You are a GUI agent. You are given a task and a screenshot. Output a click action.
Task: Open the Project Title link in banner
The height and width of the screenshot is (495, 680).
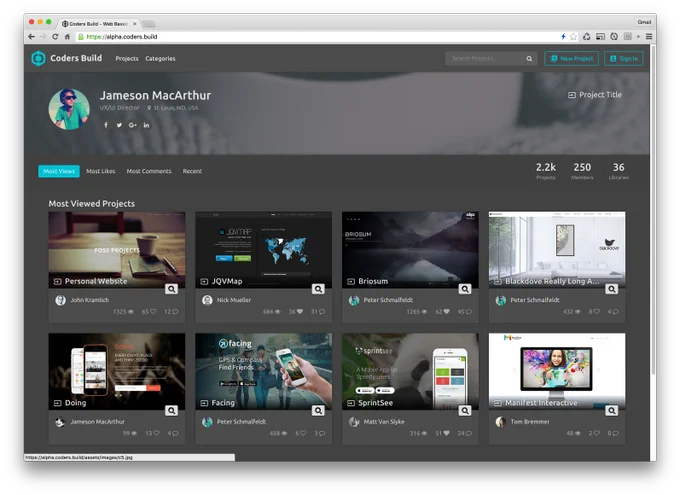click(595, 95)
